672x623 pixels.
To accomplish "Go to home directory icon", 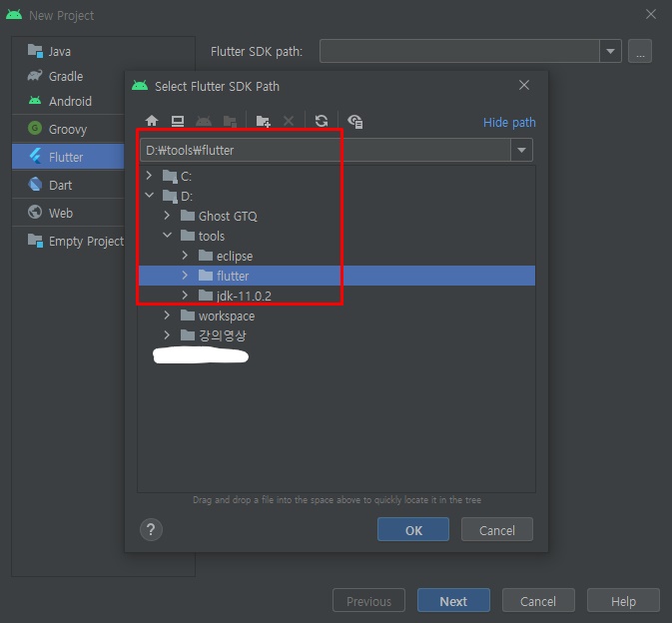I will pos(152,121).
